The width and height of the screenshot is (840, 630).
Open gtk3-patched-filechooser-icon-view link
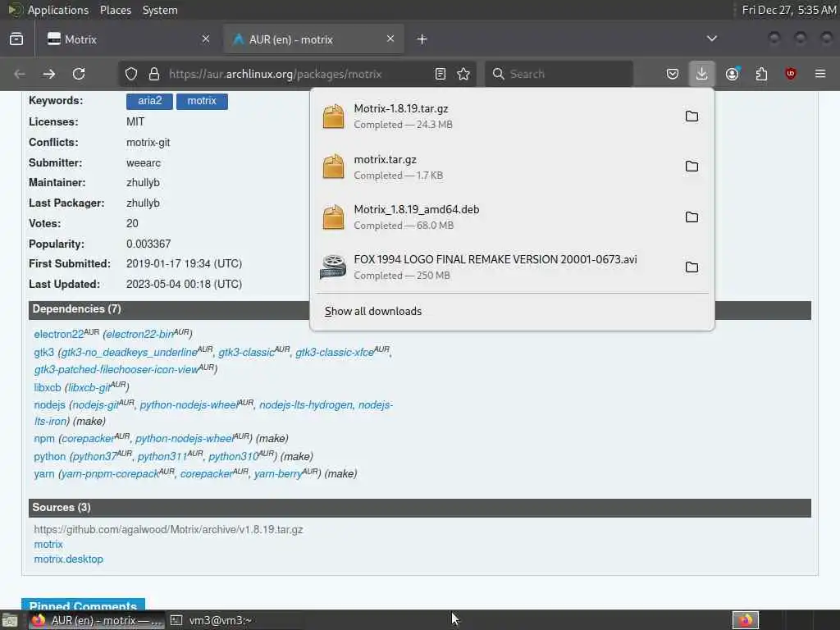pyautogui.click(x=116, y=370)
